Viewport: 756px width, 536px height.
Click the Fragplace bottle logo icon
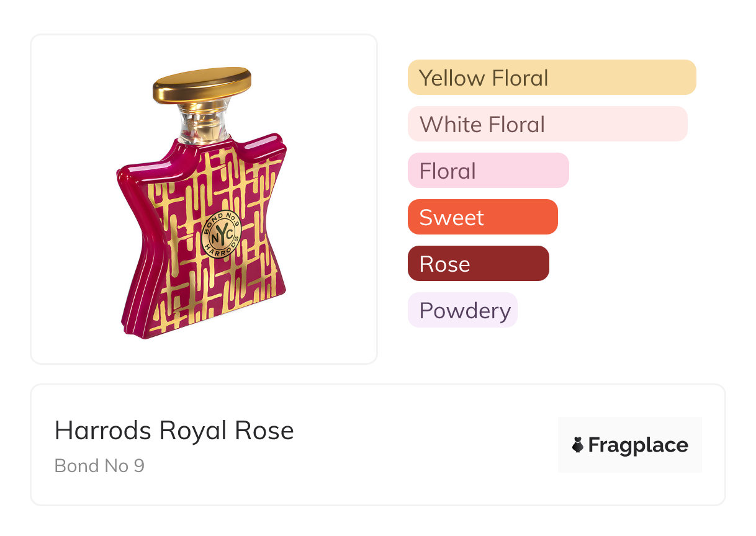(578, 445)
